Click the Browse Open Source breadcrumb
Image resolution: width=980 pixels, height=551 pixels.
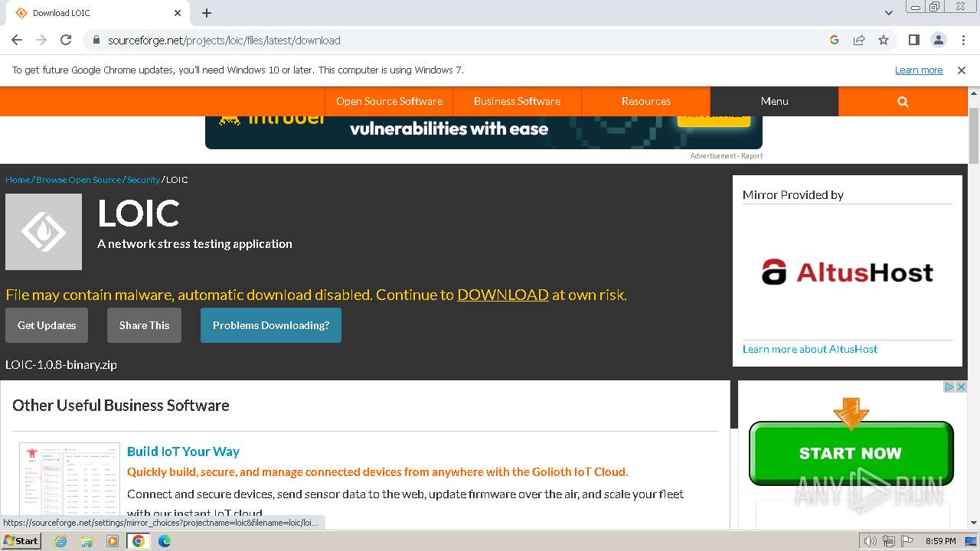78,180
